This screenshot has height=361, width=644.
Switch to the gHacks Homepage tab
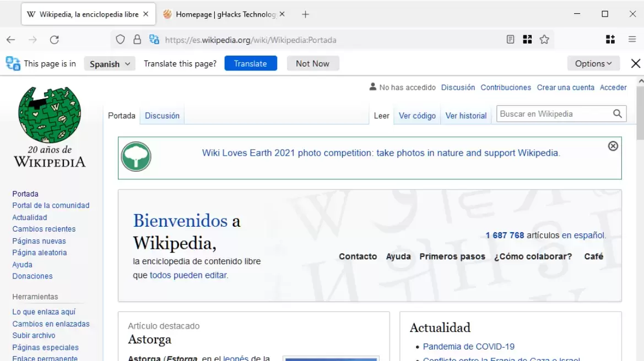[224, 14]
